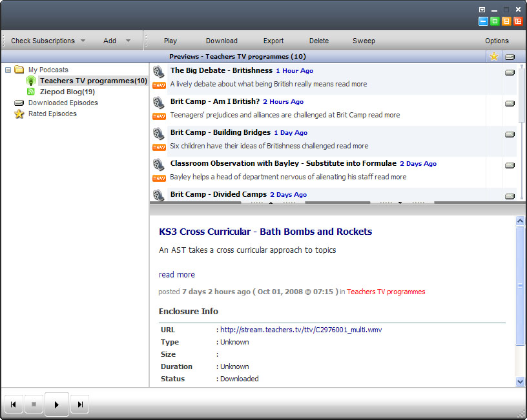The height and width of the screenshot is (420, 527).
Task: Open the Check Subscriptions dropdown arrow
Action: pos(83,41)
